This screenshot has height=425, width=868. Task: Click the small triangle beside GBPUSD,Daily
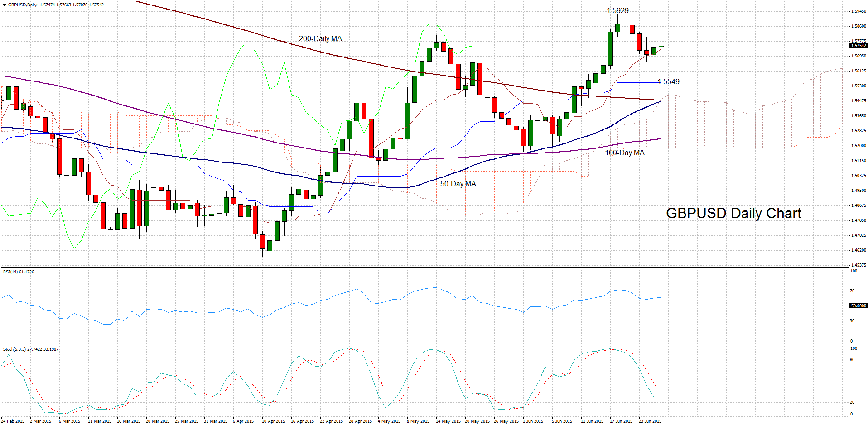pos(4,5)
